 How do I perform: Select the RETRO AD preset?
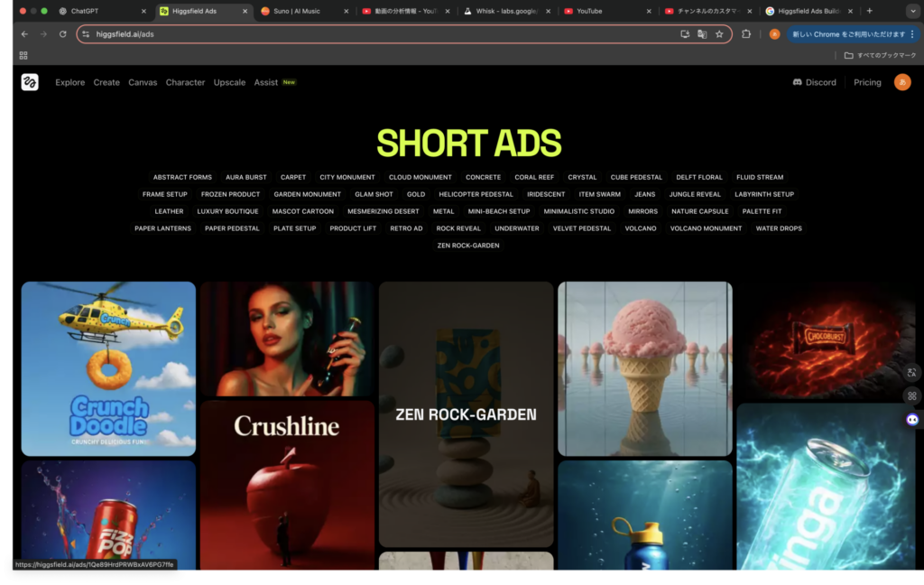[406, 228]
